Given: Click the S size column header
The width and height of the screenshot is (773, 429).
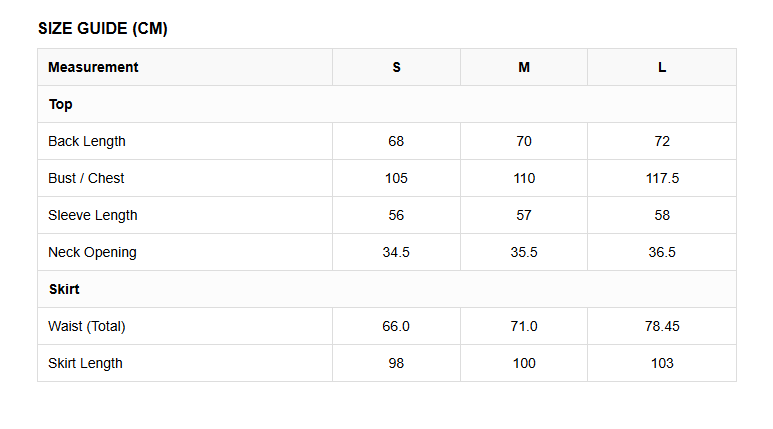Looking at the screenshot, I should click(396, 67).
